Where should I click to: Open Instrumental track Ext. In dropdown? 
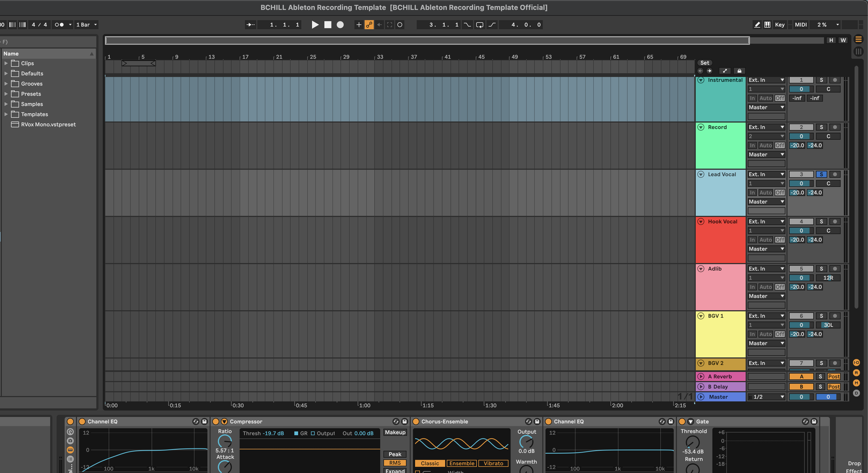coord(766,80)
